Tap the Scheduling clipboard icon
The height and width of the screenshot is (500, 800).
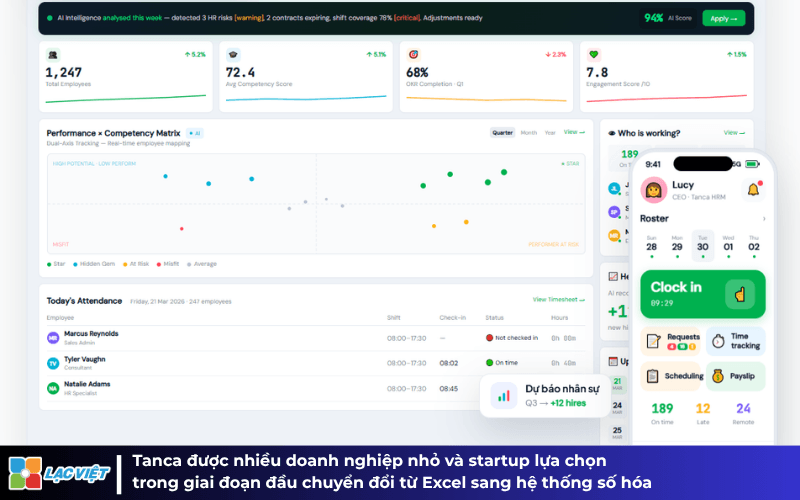653,377
